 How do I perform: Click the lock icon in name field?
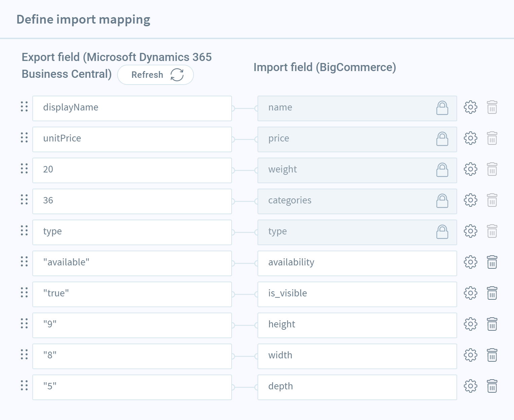tap(442, 108)
